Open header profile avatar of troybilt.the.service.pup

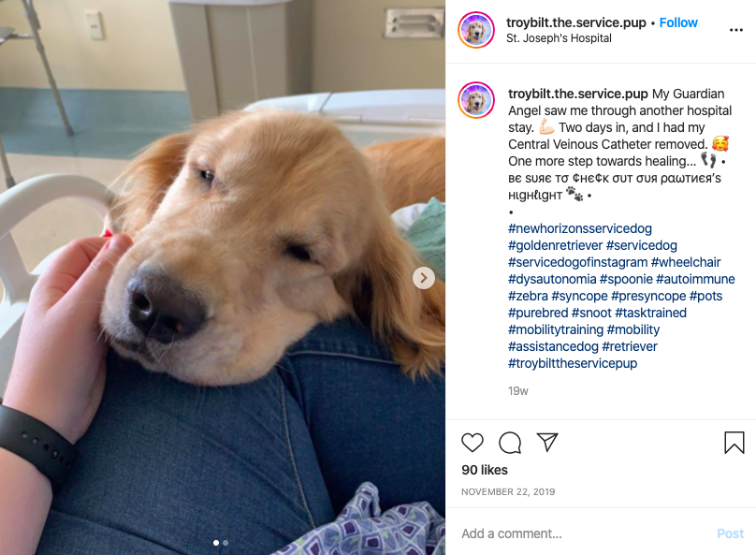(x=476, y=30)
